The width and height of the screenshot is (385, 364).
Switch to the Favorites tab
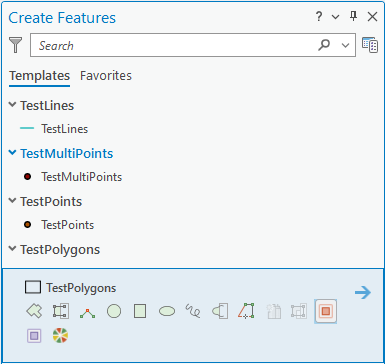(x=106, y=76)
